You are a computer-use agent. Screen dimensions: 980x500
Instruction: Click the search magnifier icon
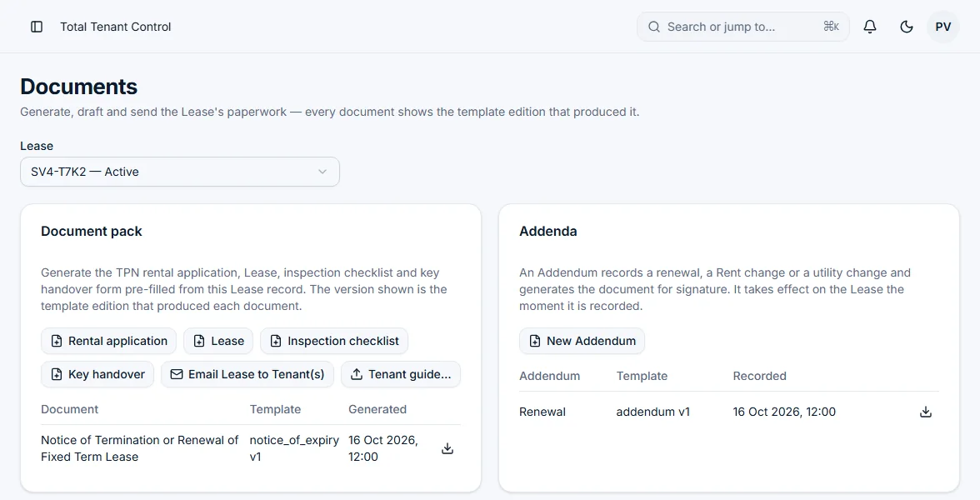coord(653,27)
